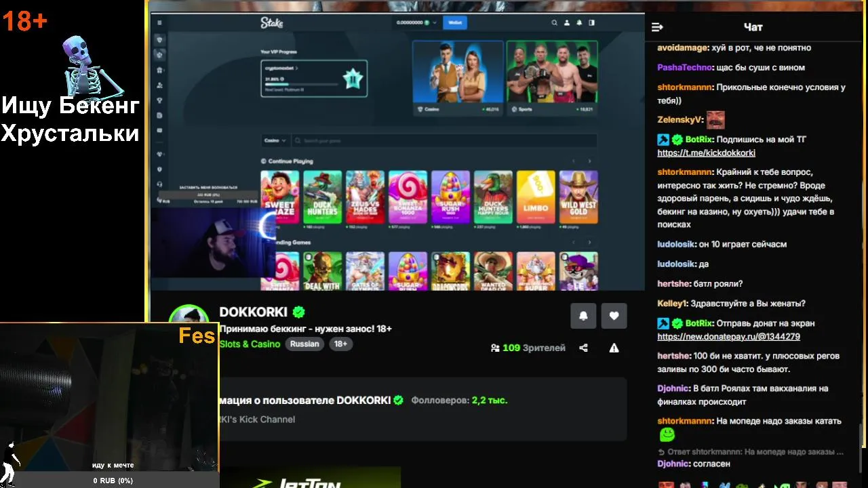868x488 pixels.
Task: Click username avoidamage in chat
Action: tap(683, 48)
